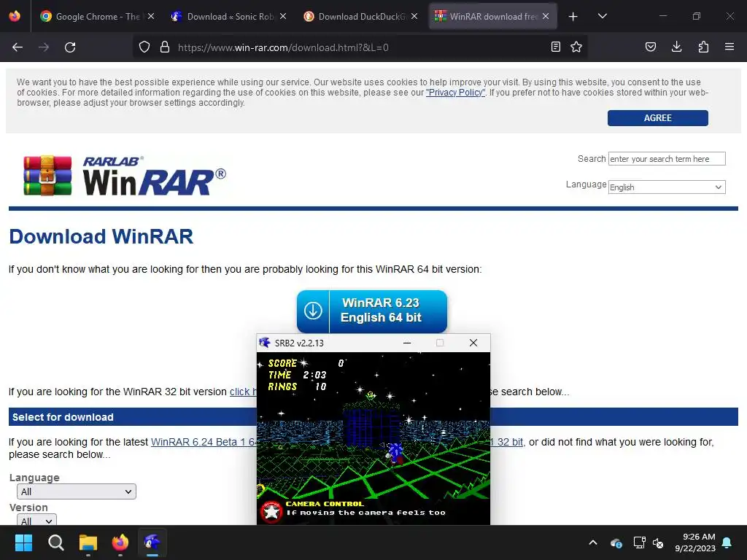Click the star emblem icon in SRB2

(271, 512)
